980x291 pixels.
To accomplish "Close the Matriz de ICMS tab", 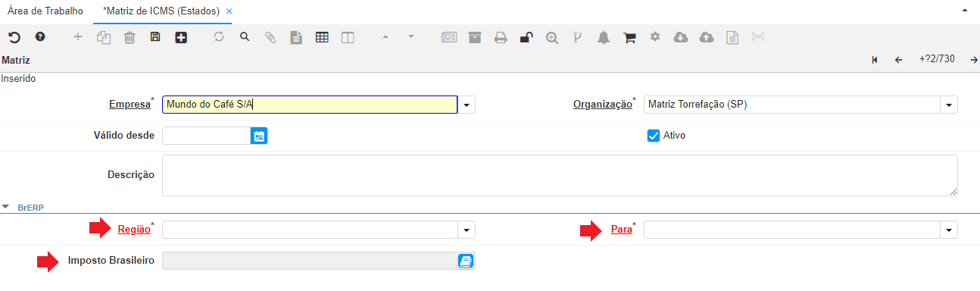I will pyautogui.click(x=229, y=12).
